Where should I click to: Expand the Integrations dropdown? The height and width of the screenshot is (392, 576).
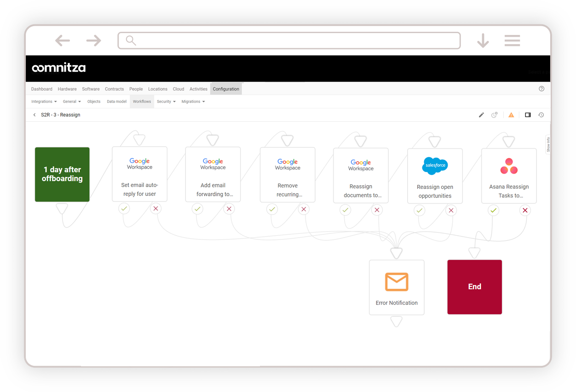pyautogui.click(x=44, y=102)
